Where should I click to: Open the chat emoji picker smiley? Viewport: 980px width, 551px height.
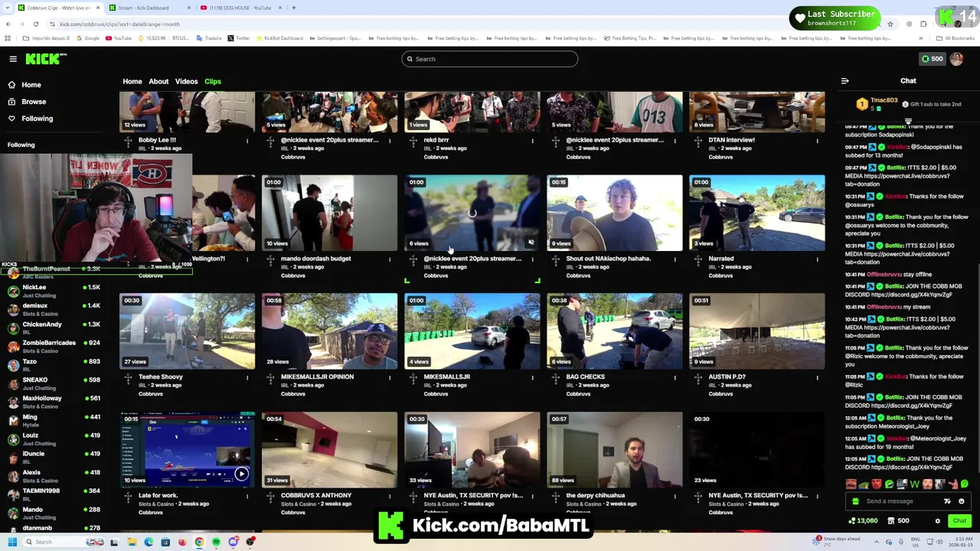pos(962,501)
